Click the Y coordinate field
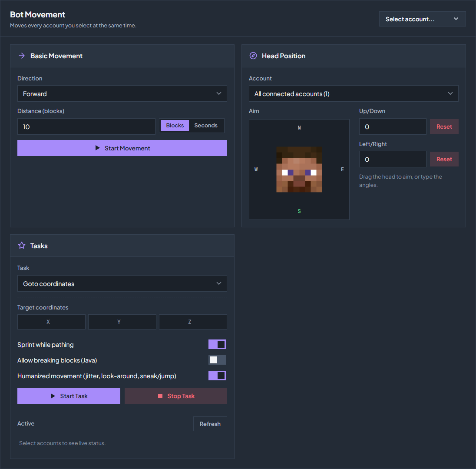The image size is (476, 469). [122, 322]
